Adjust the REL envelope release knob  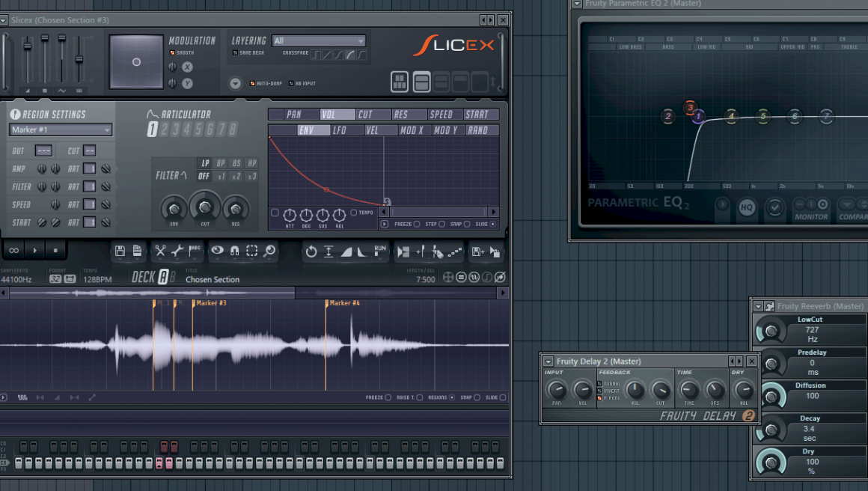pos(339,216)
